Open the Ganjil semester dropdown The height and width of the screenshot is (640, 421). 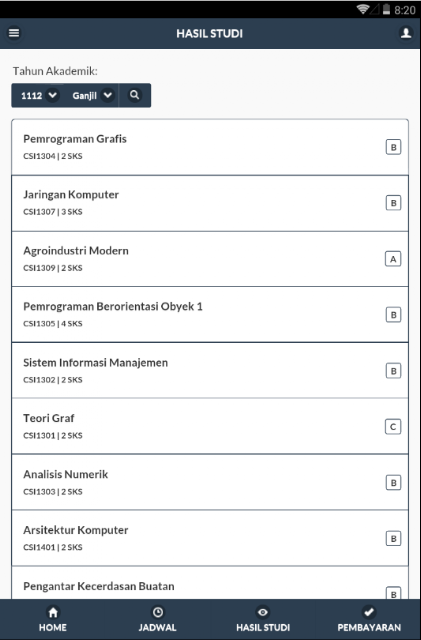coord(92,96)
